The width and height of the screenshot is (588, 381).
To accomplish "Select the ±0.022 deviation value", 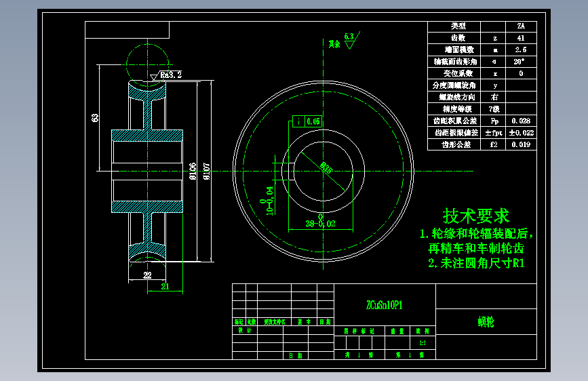I will pyautogui.click(x=522, y=133).
